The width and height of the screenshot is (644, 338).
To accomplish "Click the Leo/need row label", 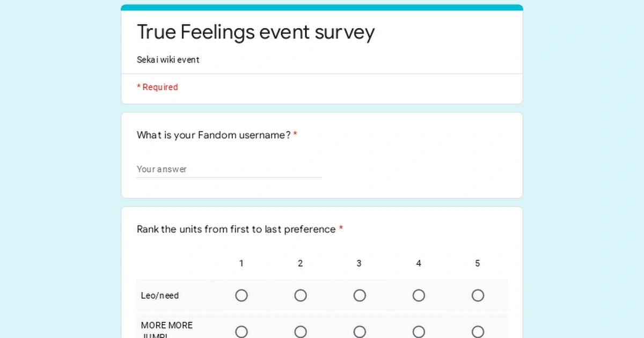I will tap(159, 295).
